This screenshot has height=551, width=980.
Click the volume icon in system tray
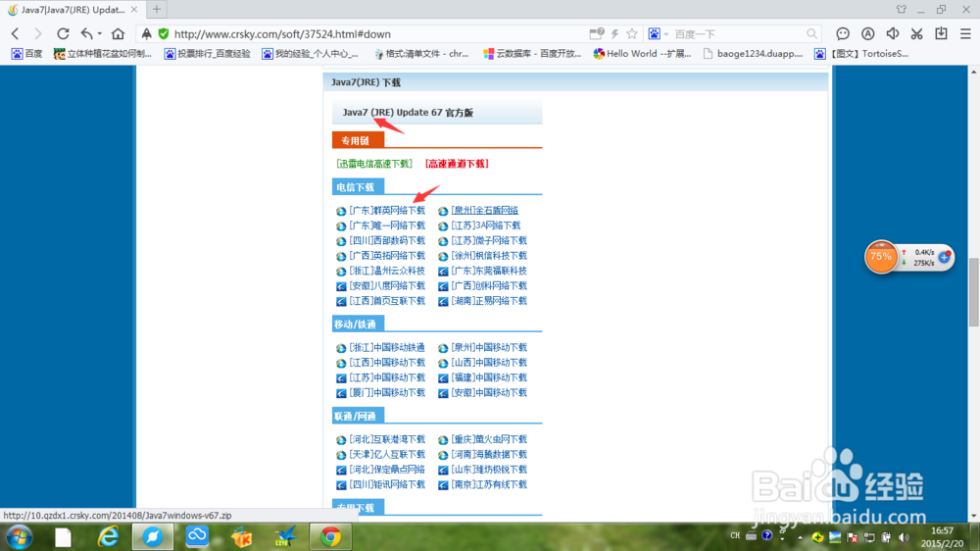pos(904,537)
